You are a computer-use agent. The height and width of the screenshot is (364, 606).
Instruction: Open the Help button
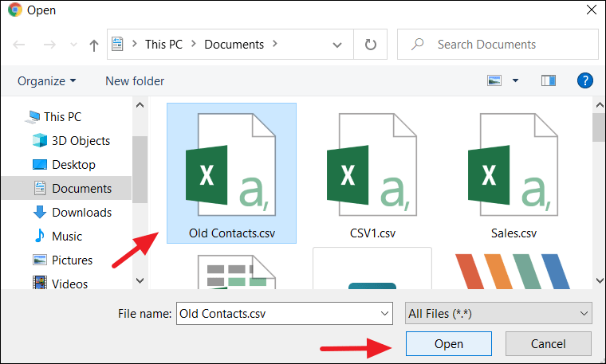(585, 80)
